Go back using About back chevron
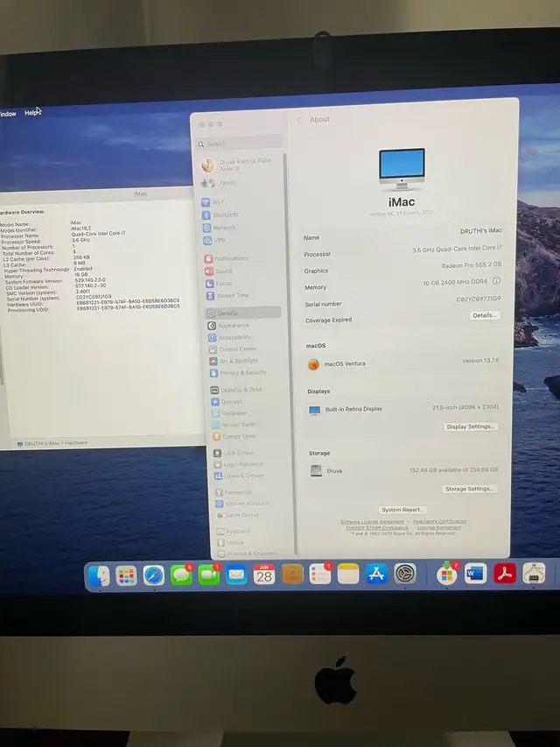560x747 pixels. click(299, 120)
